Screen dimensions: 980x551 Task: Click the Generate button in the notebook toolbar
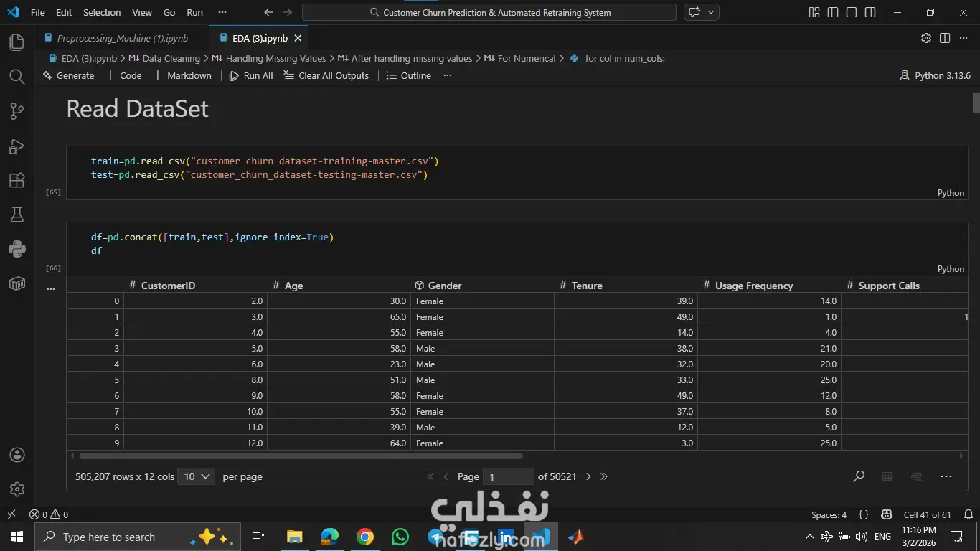click(68, 75)
